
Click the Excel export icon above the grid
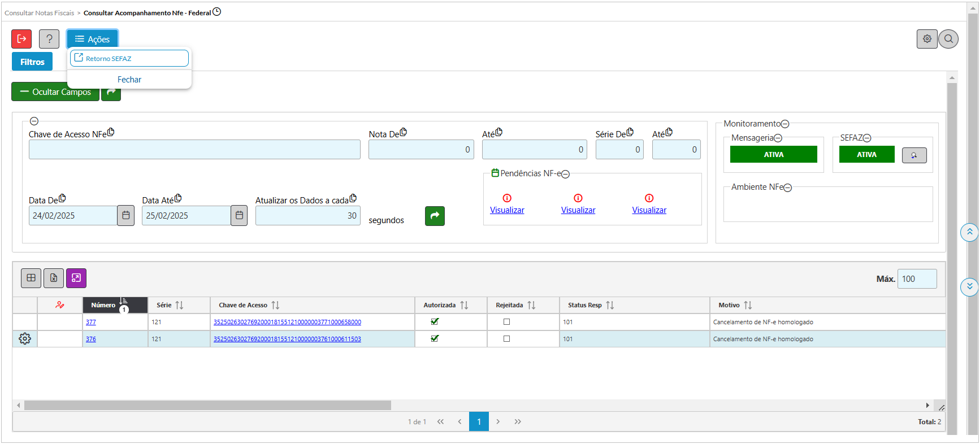(54, 278)
